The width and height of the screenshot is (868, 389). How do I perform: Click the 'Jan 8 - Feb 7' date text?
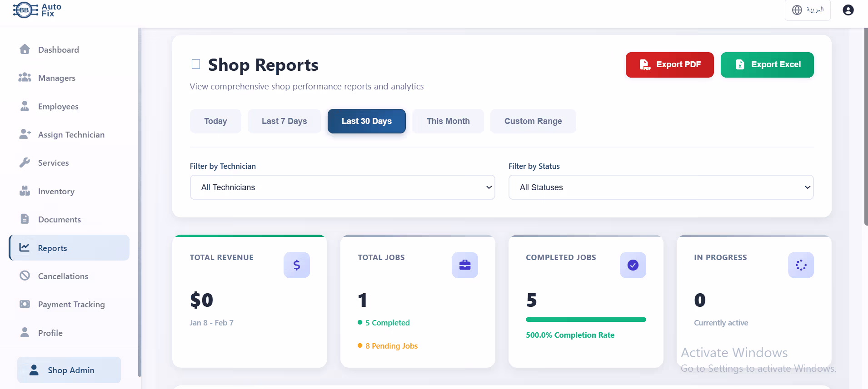(212, 323)
